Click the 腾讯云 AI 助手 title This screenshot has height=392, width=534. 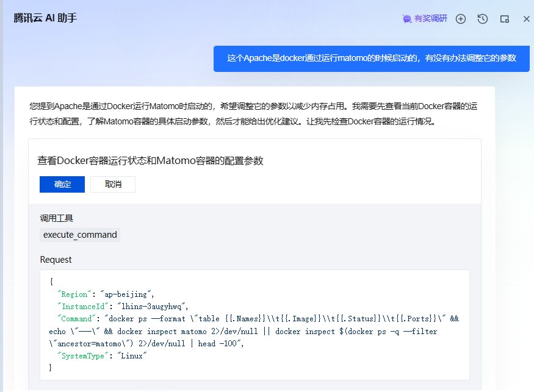[x=45, y=18]
